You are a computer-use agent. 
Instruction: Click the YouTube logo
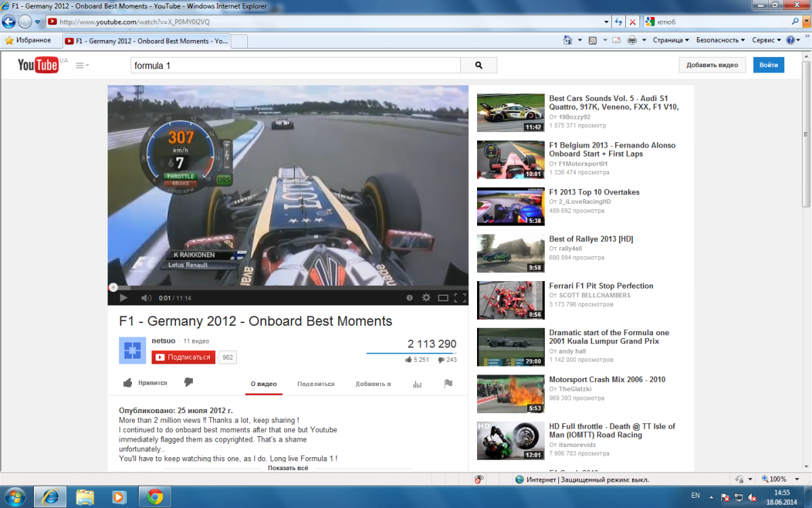coord(39,65)
